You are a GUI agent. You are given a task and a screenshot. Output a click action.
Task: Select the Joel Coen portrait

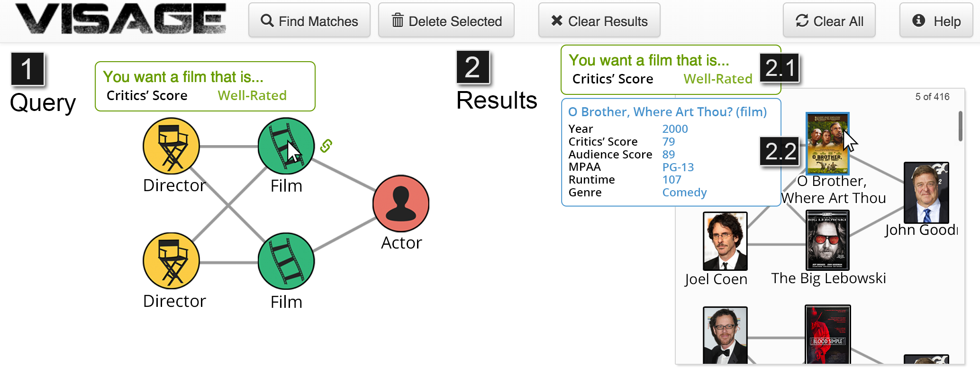[x=725, y=241]
